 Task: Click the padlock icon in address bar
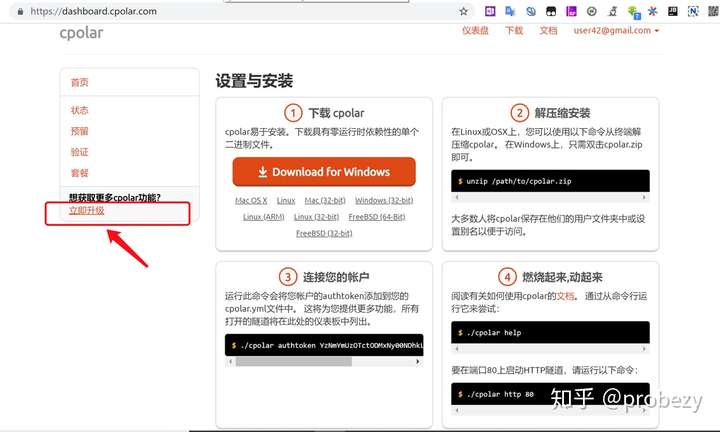point(20,11)
